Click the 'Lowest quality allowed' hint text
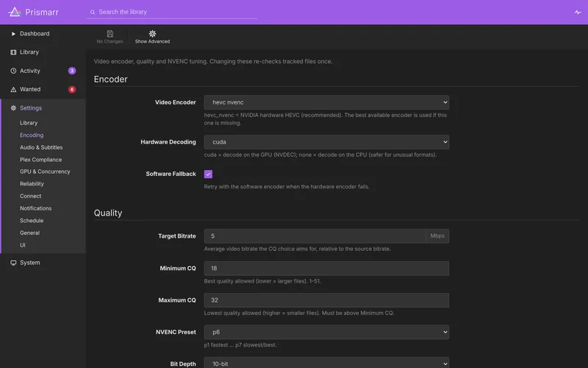 299,314
